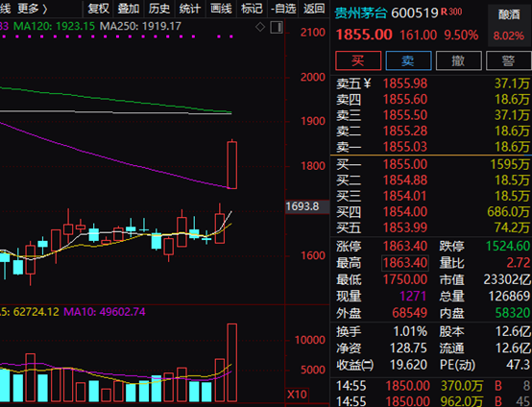Click the red 买 buy button
This screenshot has width=532, height=407.
point(358,60)
